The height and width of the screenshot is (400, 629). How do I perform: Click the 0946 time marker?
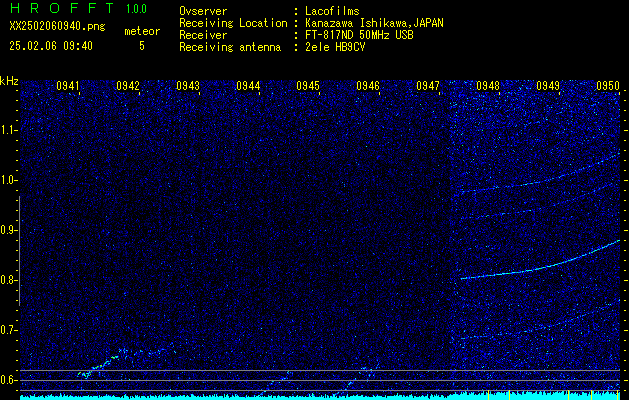point(368,86)
